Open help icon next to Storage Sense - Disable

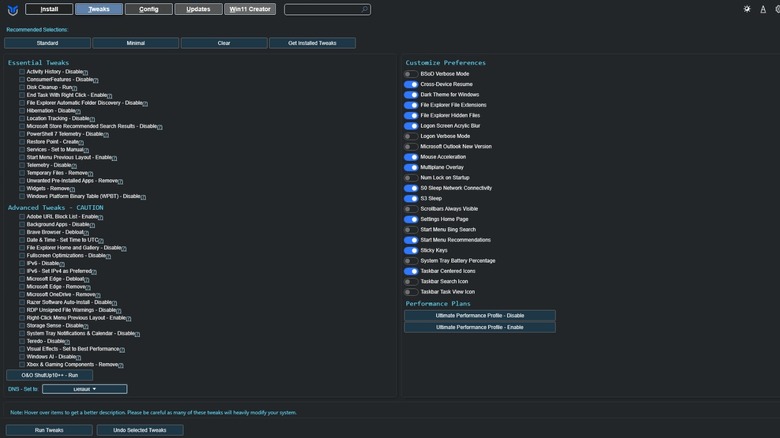tap(86, 327)
